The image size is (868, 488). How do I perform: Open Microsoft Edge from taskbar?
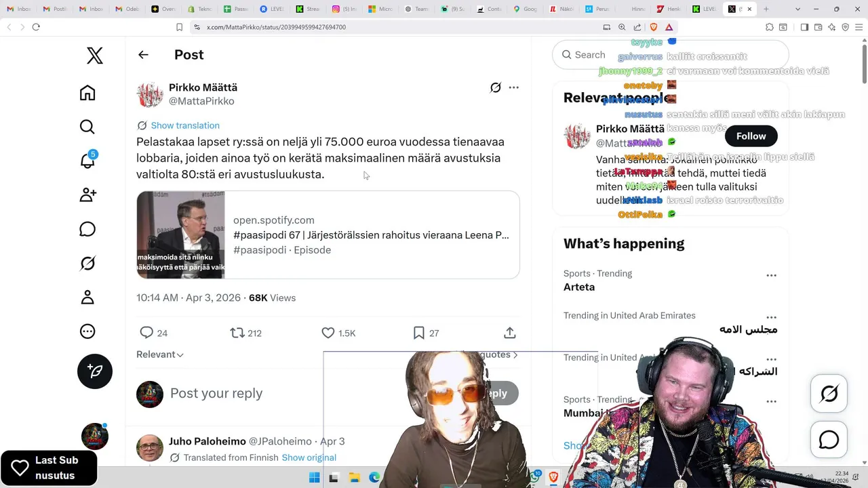(x=374, y=478)
